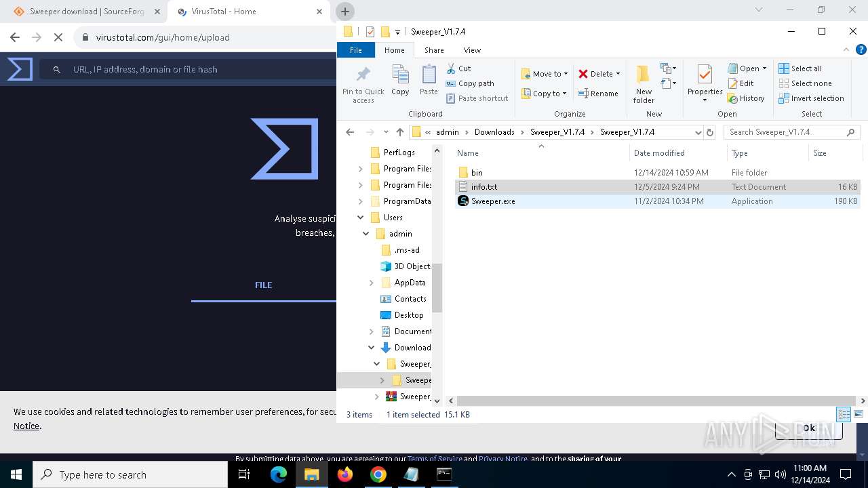The height and width of the screenshot is (488, 868).
Task: Click Pin to Quick access icon
Action: [x=363, y=75]
